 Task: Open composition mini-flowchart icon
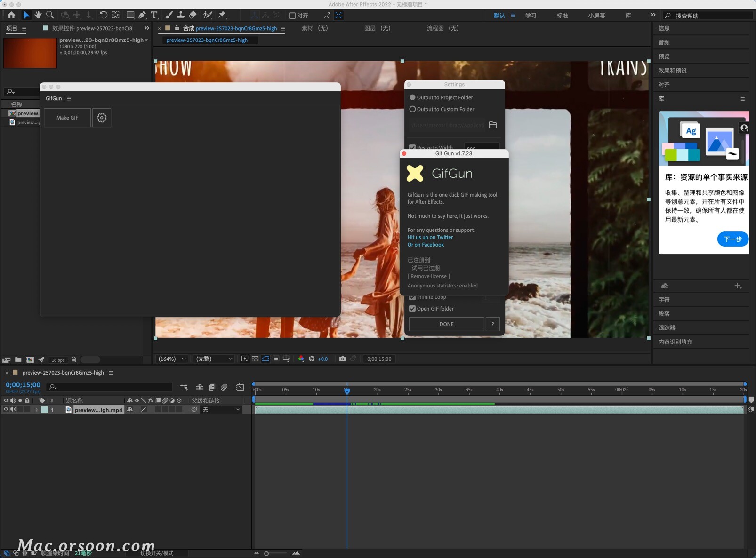tap(184, 387)
